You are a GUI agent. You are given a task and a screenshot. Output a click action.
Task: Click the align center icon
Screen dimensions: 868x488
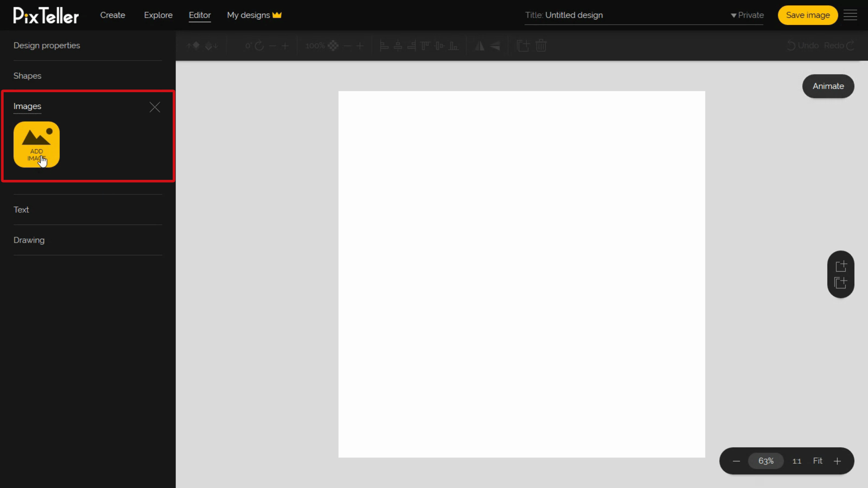click(x=397, y=45)
